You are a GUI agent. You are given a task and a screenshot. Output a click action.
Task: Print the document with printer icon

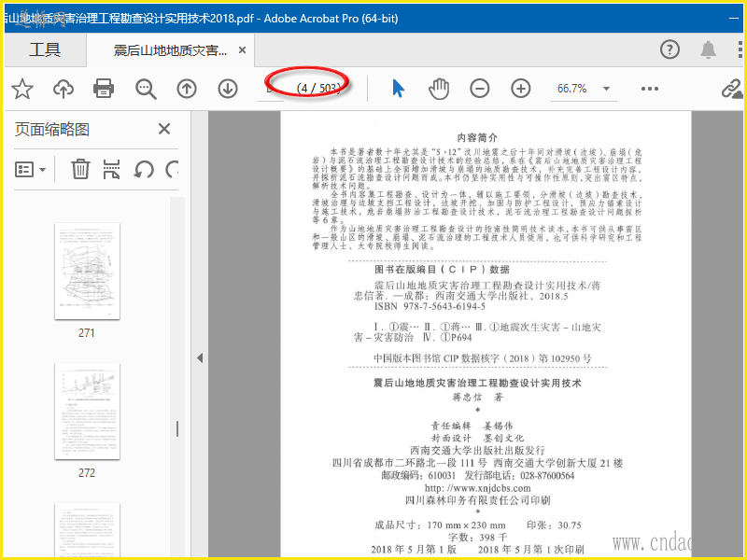coord(104,89)
